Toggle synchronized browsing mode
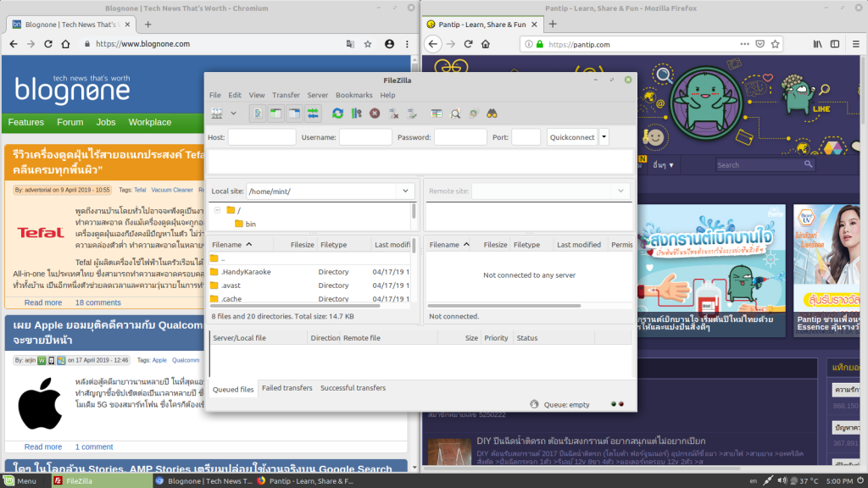Screen dimensions: 868x488 [x=473, y=113]
